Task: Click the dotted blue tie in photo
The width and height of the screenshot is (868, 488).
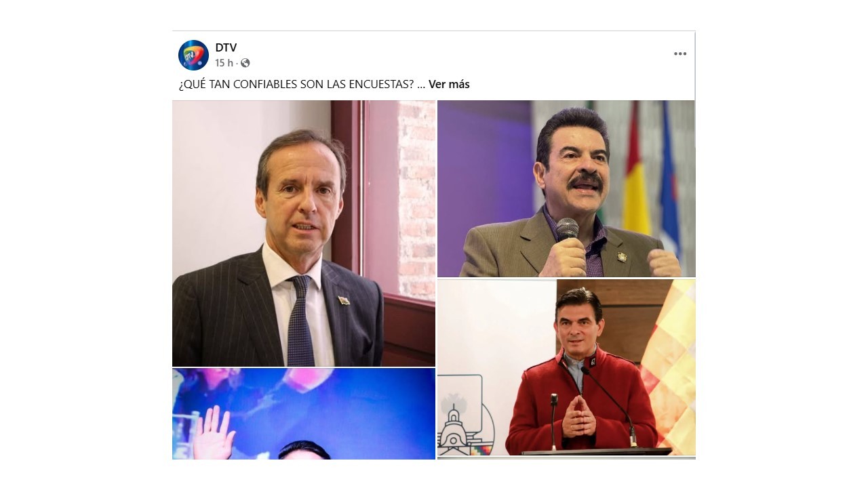Action: (x=300, y=321)
